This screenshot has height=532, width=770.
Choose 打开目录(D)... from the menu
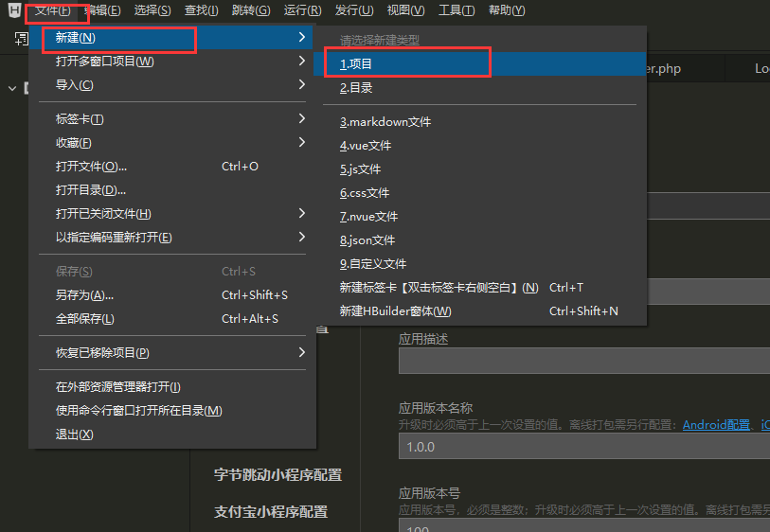tap(170, 190)
